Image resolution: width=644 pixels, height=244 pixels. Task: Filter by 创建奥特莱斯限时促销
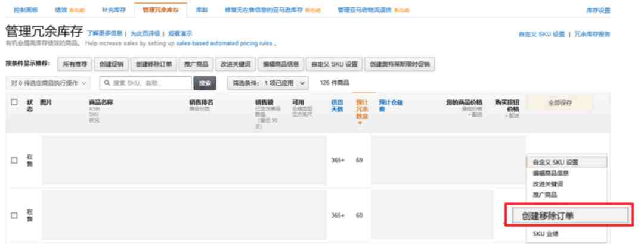(400, 64)
